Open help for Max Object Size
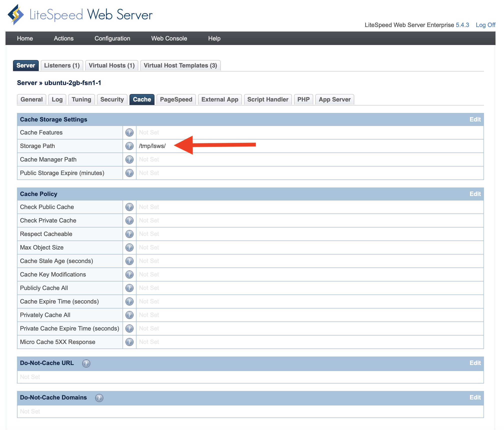The width and height of the screenshot is (504, 430). tap(129, 247)
